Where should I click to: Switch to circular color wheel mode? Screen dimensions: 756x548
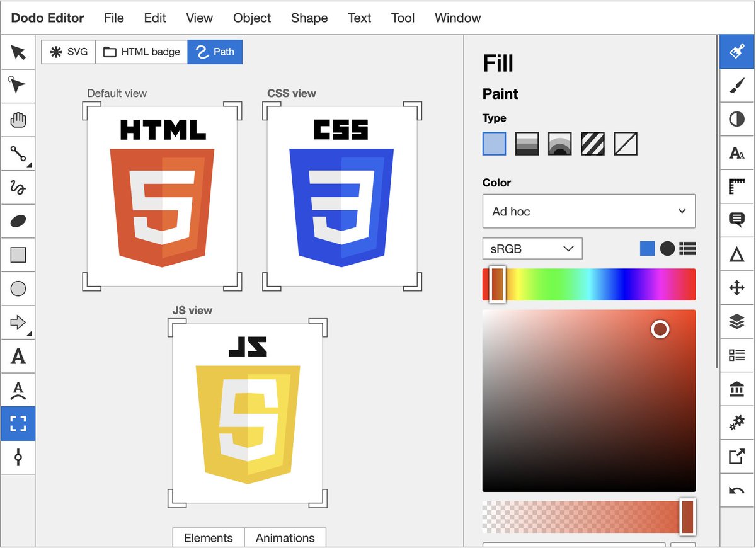(x=668, y=249)
